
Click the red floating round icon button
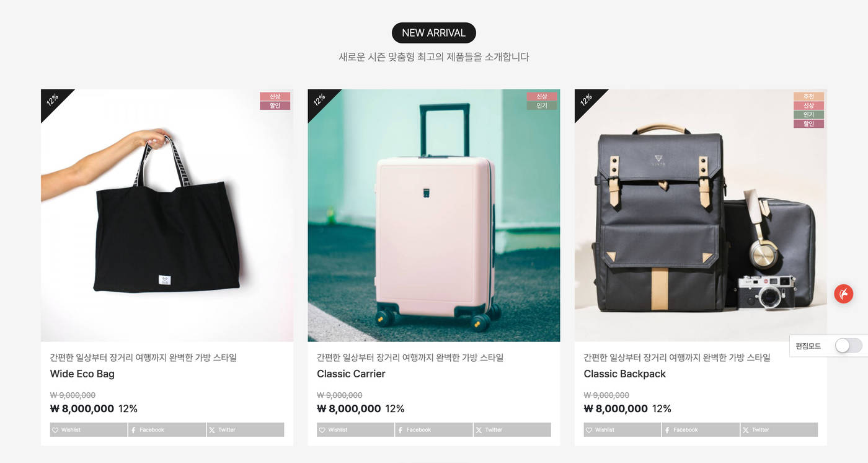click(x=843, y=293)
